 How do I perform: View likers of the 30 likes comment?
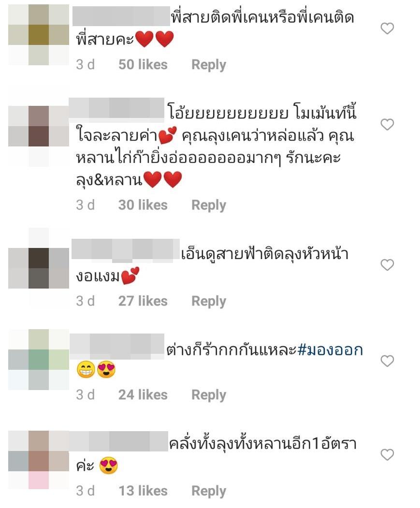tap(143, 205)
